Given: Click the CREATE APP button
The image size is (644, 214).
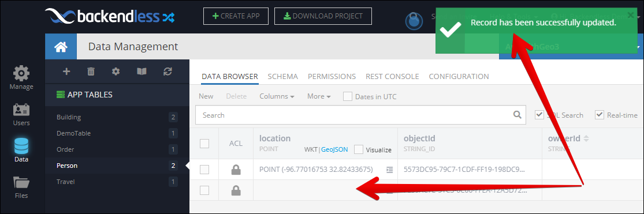Looking at the screenshot, I should [x=236, y=16].
